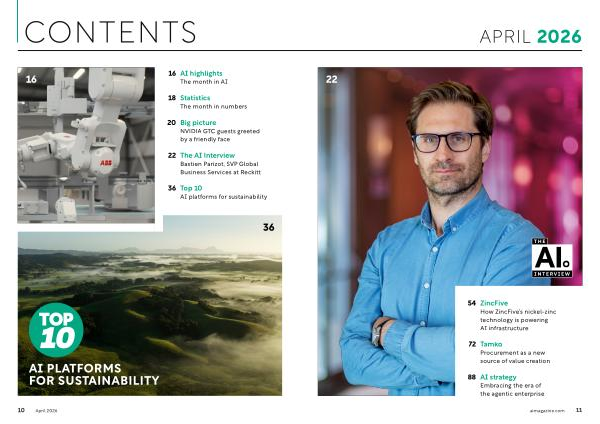Screen dimensions: 600x424
Task: Open the AI strategy article link
Action: tap(501, 376)
